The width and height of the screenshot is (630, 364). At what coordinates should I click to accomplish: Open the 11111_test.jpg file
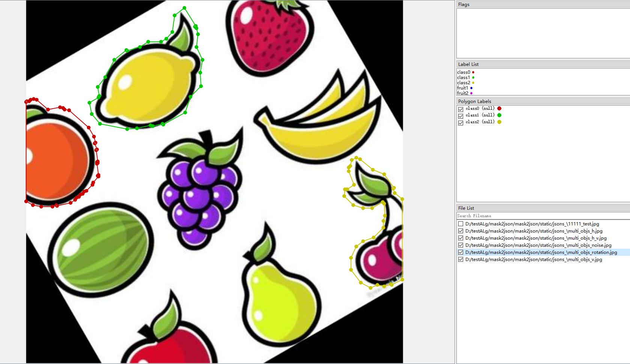pyautogui.click(x=532, y=224)
